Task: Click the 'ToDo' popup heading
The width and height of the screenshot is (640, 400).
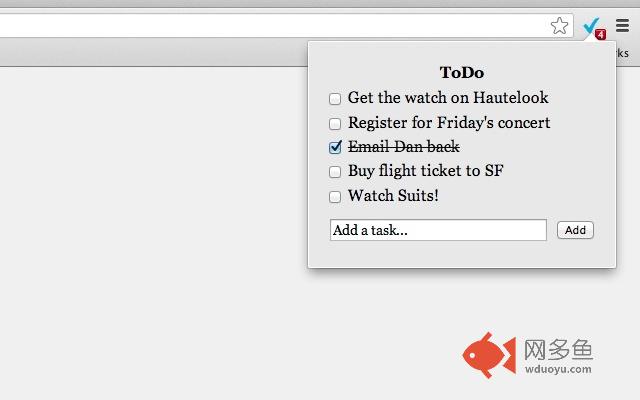Action: (x=462, y=72)
